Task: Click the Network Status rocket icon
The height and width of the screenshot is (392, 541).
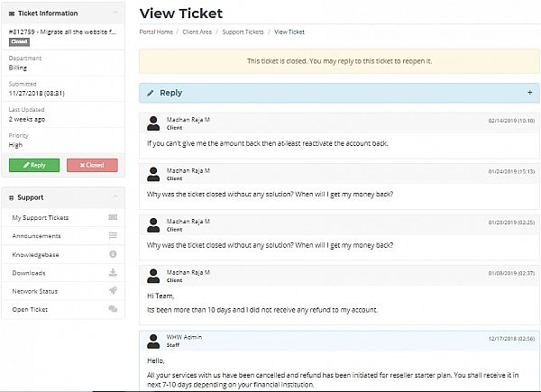Action: click(x=113, y=291)
